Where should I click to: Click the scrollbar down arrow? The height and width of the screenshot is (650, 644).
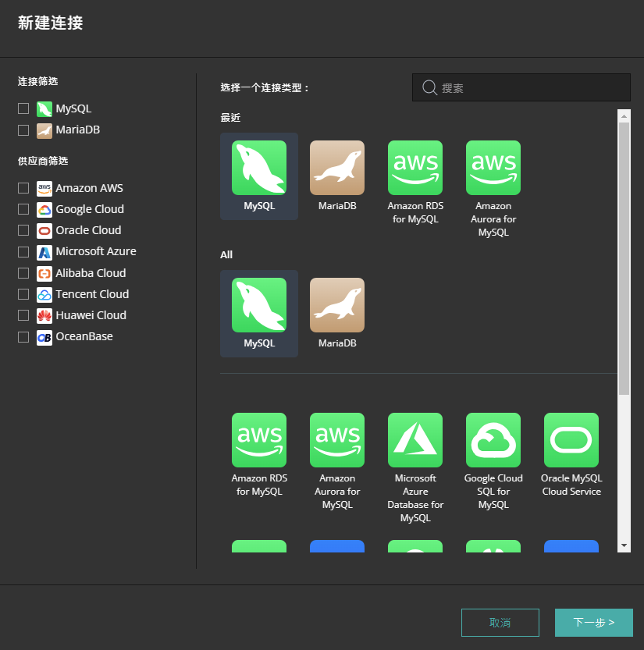click(x=624, y=545)
